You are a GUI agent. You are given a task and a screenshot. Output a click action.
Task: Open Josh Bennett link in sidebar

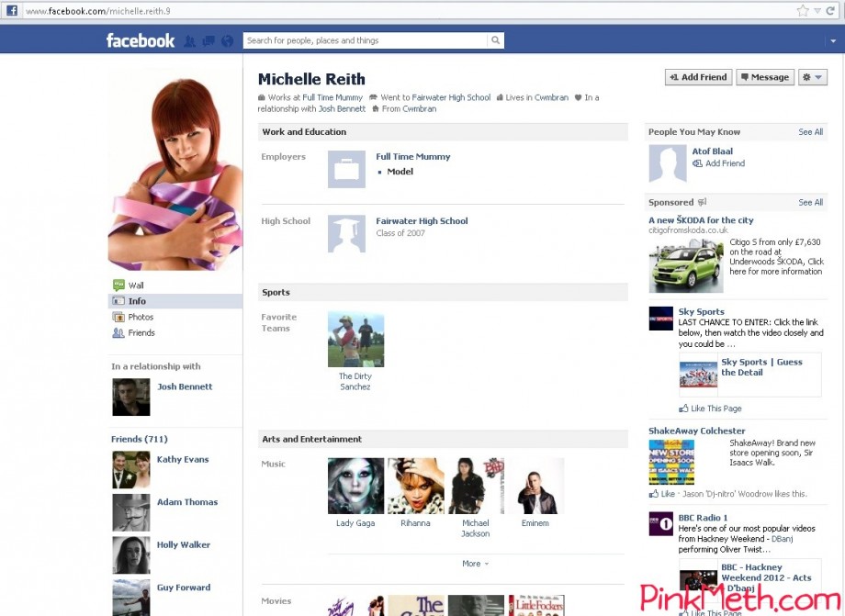click(x=185, y=386)
